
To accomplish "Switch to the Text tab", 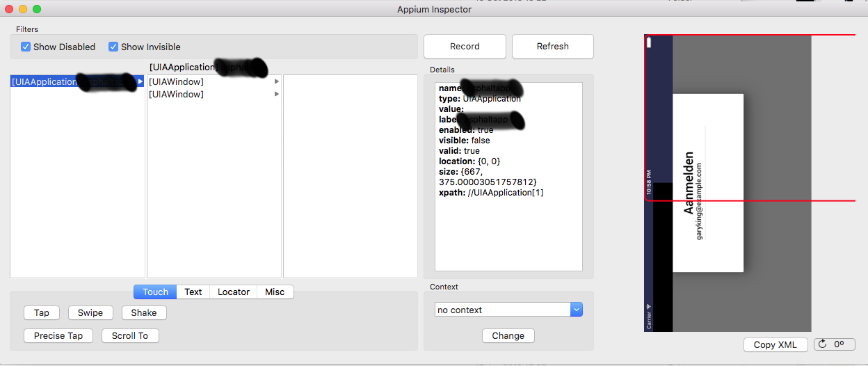I will (x=193, y=292).
